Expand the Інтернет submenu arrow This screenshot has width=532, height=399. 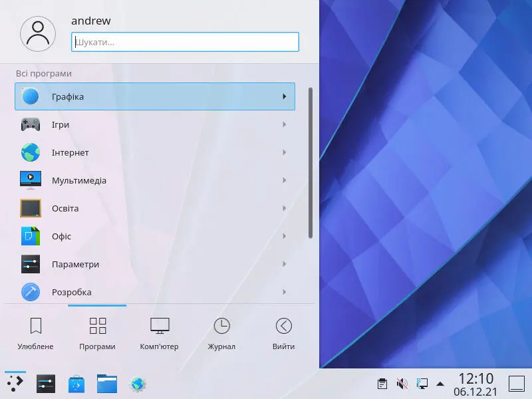[285, 152]
